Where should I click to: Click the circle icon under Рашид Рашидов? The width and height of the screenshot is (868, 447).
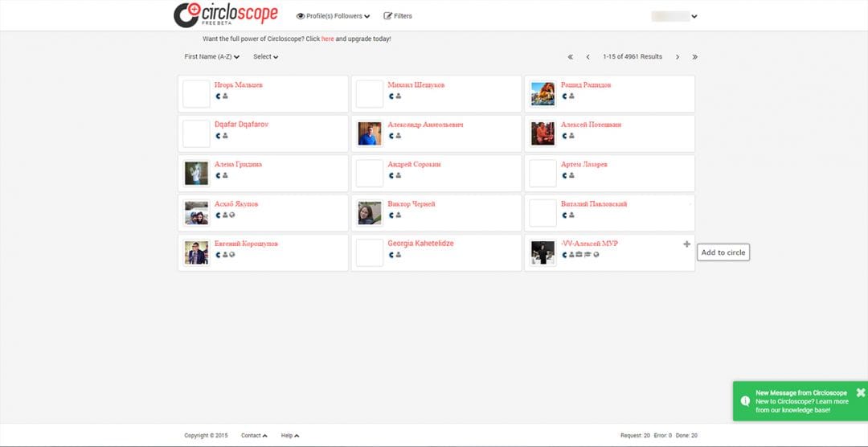click(564, 96)
